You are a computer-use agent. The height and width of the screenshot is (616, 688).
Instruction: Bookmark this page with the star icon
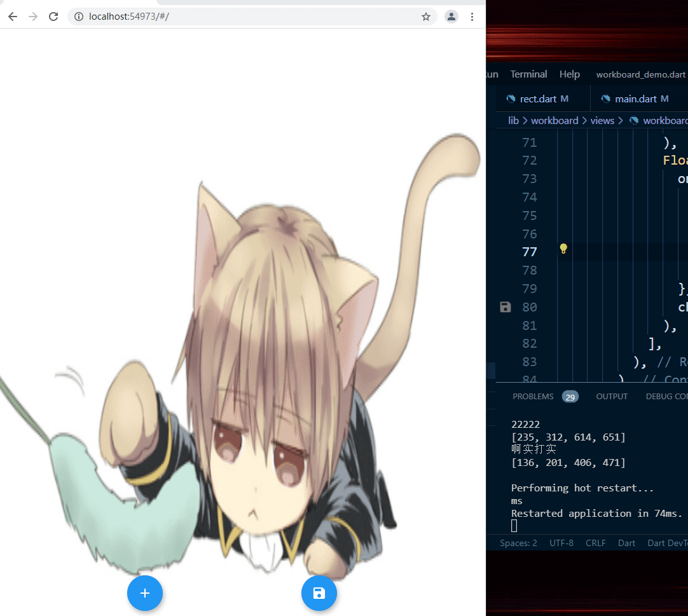point(425,17)
